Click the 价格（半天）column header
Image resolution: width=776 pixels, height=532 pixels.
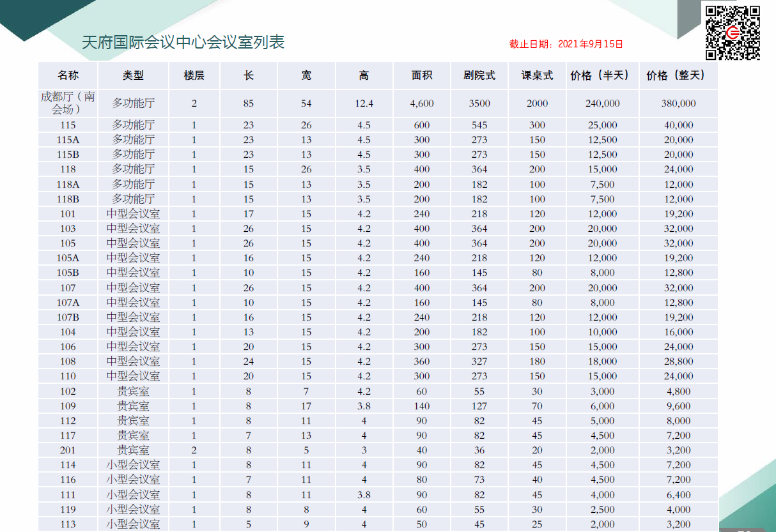(602, 75)
